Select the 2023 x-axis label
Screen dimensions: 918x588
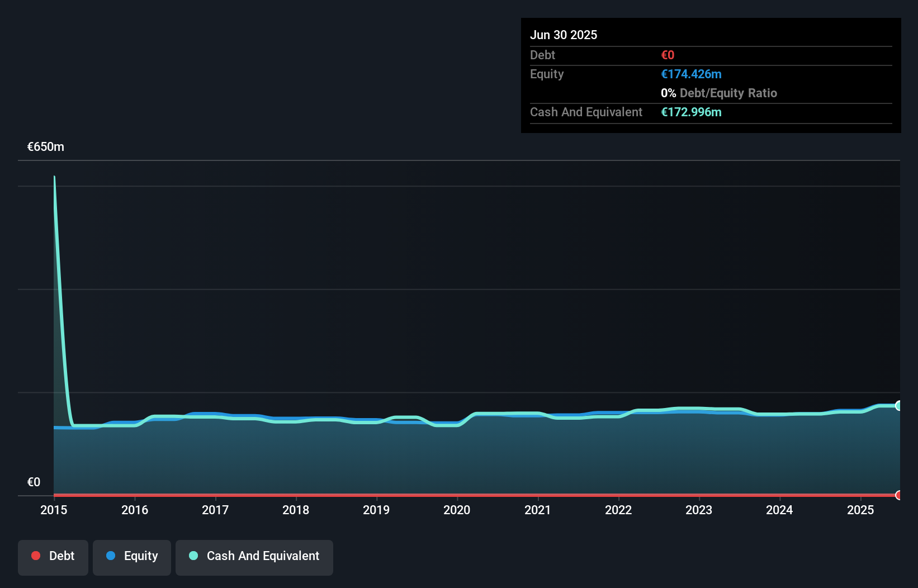click(699, 510)
